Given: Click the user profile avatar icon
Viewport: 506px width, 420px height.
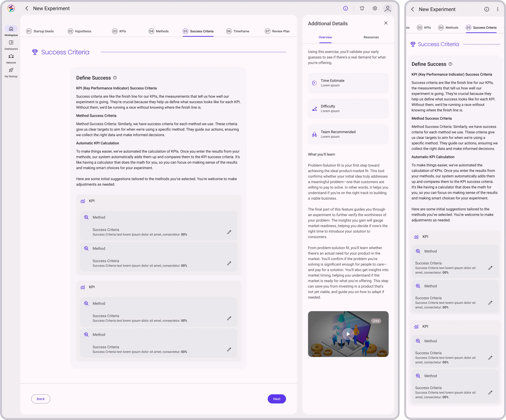Looking at the screenshot, I should [387, 9].
